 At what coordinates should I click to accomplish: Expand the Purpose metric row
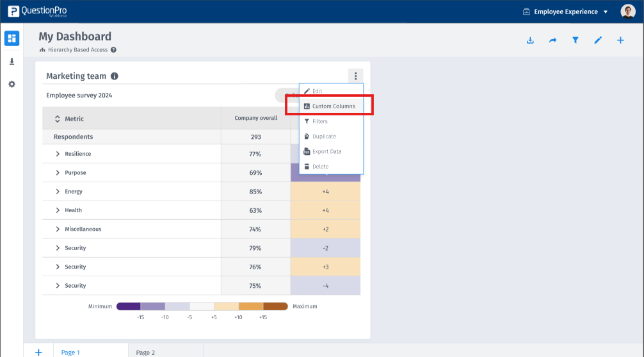click(x=58, y=173)
